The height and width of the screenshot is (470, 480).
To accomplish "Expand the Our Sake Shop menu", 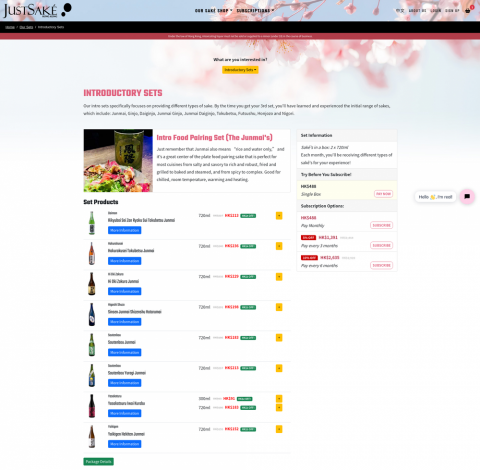I will [214, 11].
